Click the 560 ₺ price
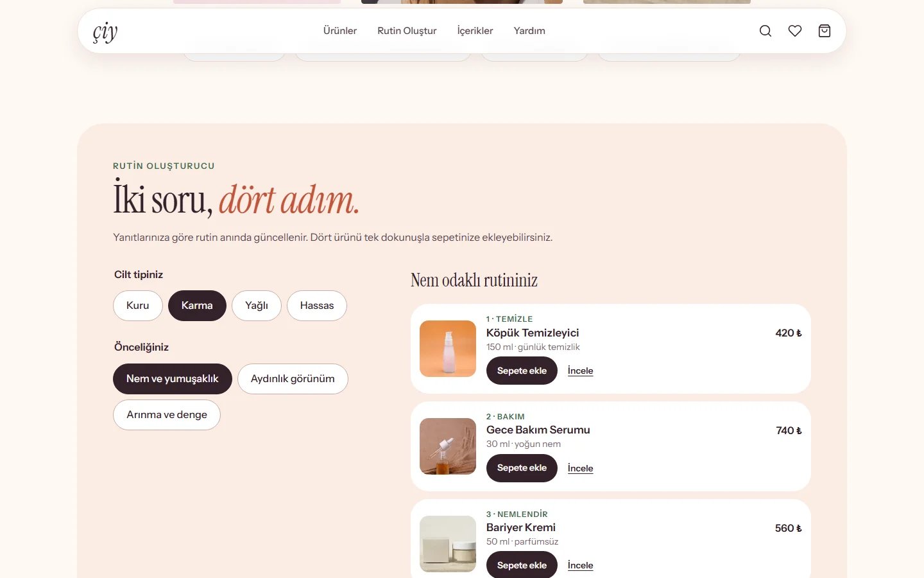 tap(789, 528)
